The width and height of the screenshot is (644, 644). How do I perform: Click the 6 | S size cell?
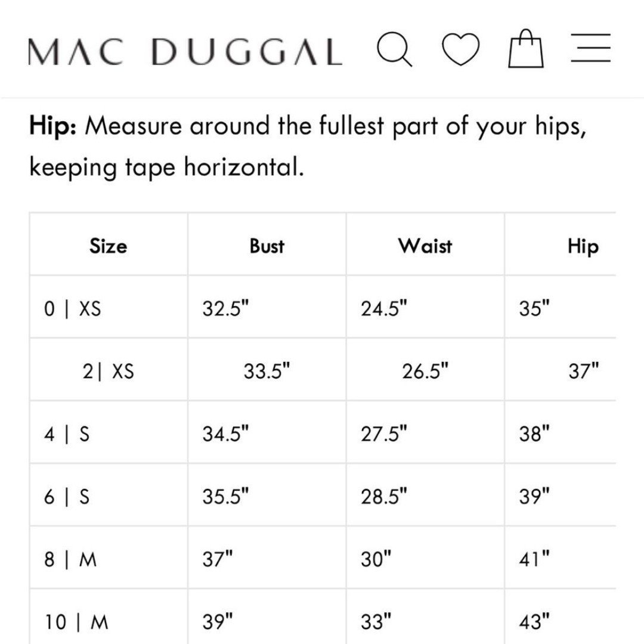(109, 496)
